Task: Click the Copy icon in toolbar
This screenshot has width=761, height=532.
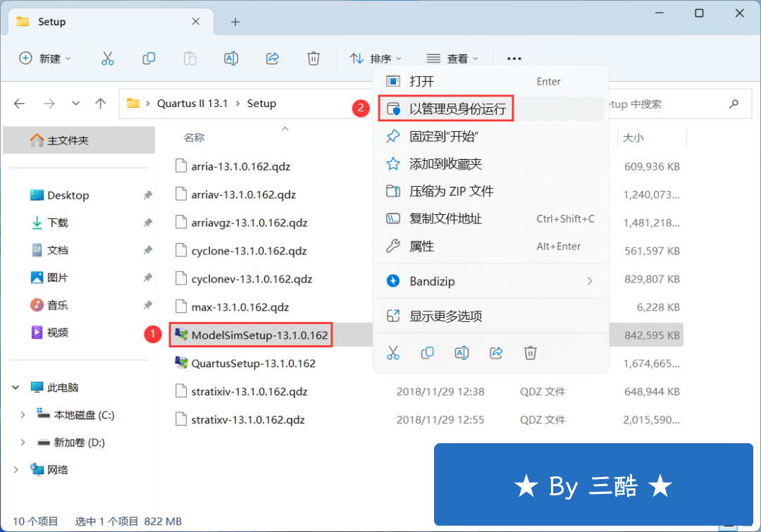Action: [149, 58]
